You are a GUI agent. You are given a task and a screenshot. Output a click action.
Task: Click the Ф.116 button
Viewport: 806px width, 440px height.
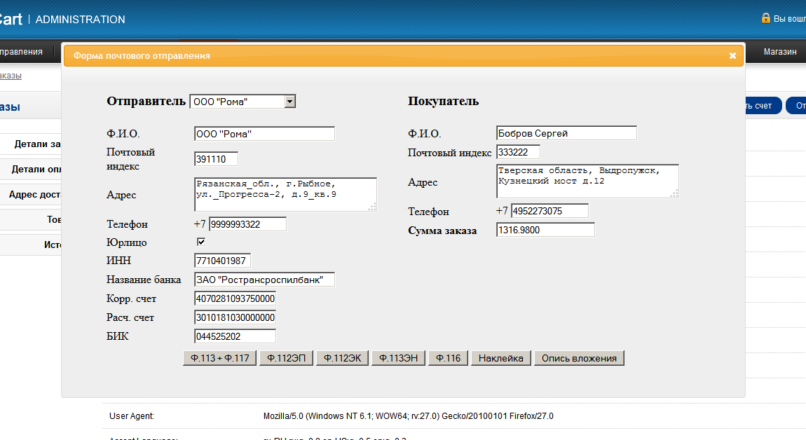point(448,358)
